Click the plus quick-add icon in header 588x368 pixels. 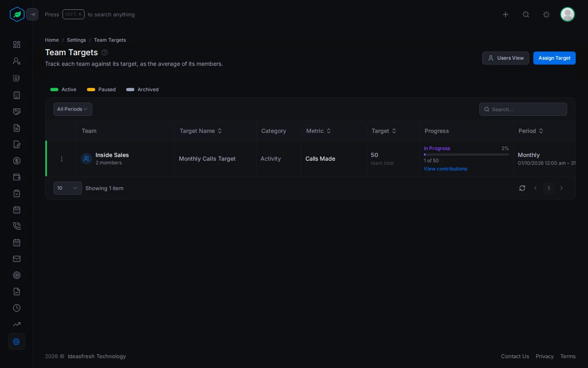(x=506, y=15)
